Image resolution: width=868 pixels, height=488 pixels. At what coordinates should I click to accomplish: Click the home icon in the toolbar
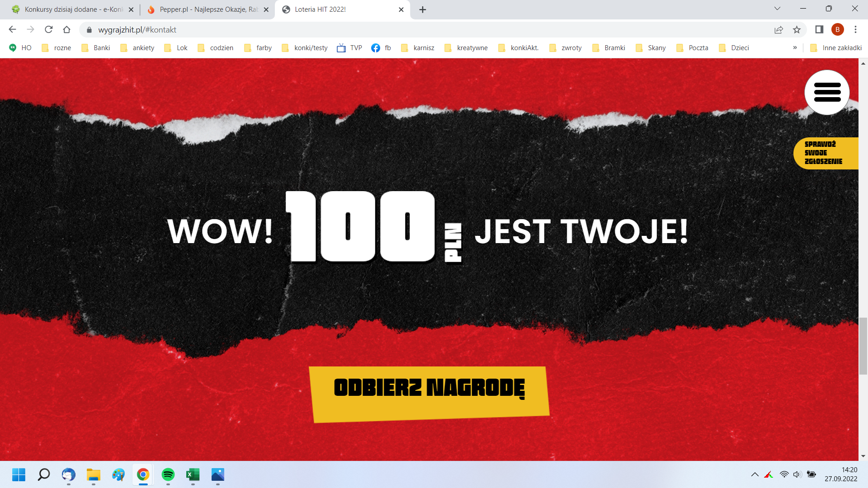pos(66,30)
